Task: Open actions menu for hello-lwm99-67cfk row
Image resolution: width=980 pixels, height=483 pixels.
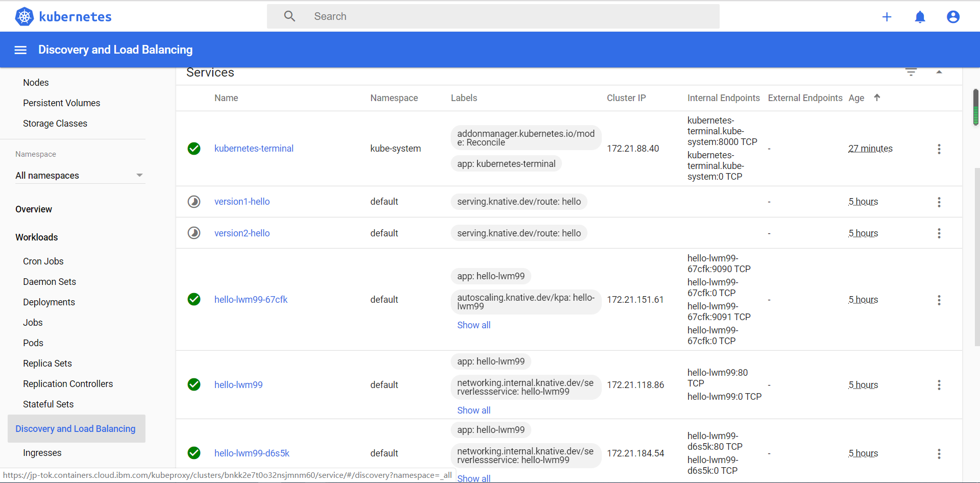Action: coord(939,300)
